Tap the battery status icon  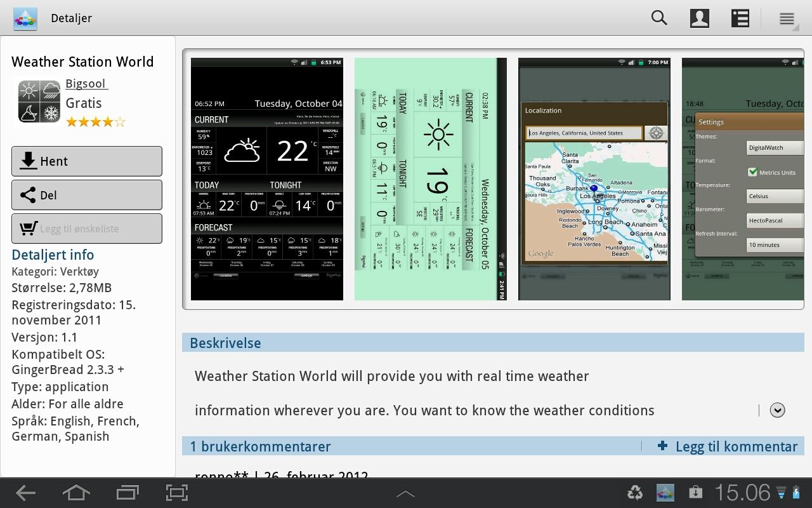pos(797,492)
